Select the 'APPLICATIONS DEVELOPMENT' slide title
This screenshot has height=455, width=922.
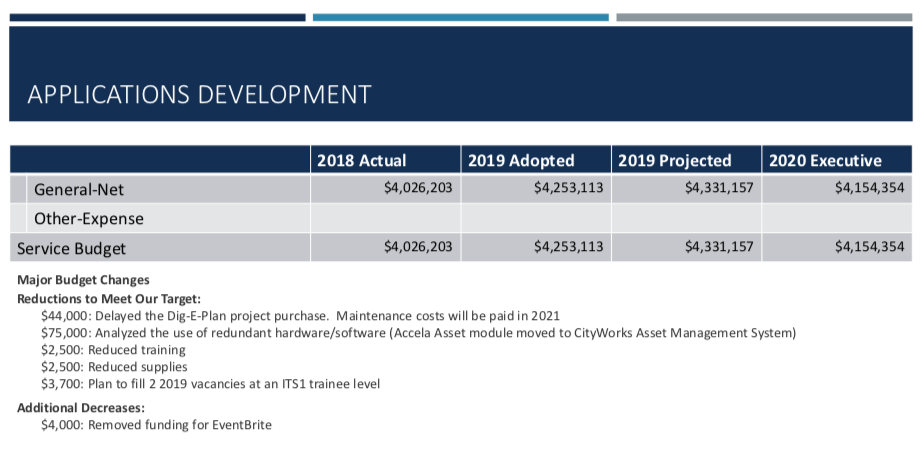click(x=199, y=95)
